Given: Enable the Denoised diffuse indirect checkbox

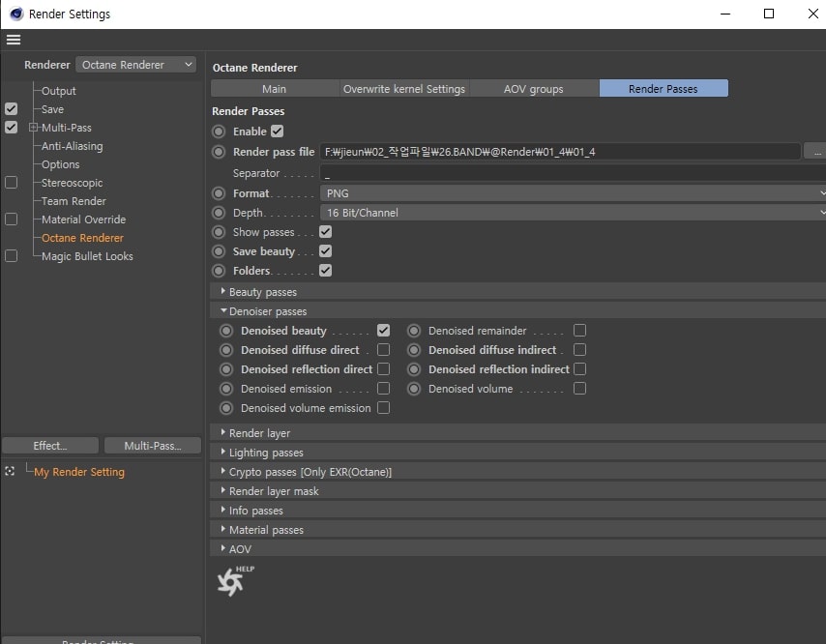Looking at the screenshot, I should (x=579, y=350).
